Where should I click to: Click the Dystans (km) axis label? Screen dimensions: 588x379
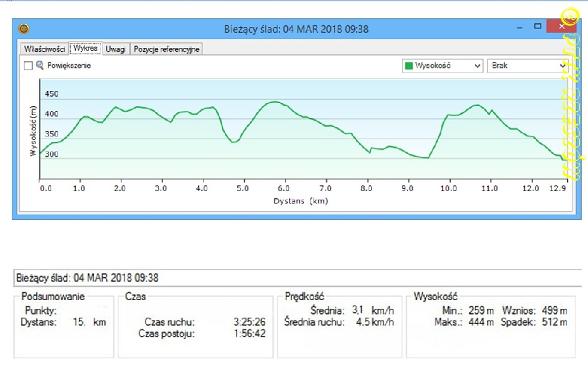[x=300, y=201]
